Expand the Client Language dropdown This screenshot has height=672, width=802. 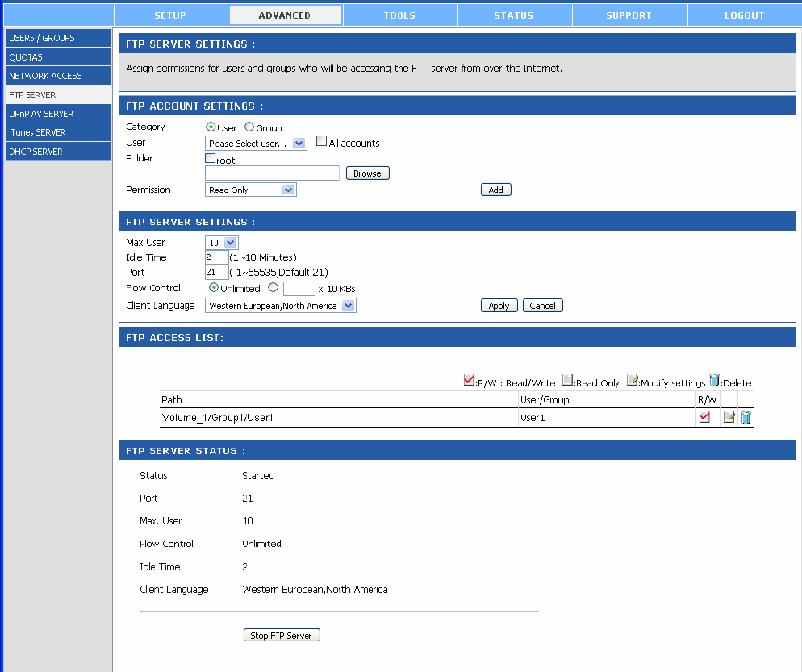(280, 306)
